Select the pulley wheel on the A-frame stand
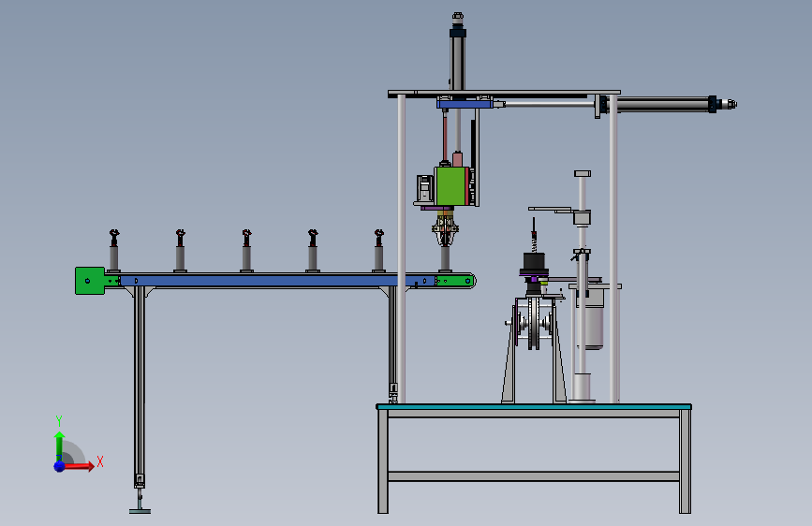Image resolution: width=812 pixels, height=526 pixels. [534, 323]
